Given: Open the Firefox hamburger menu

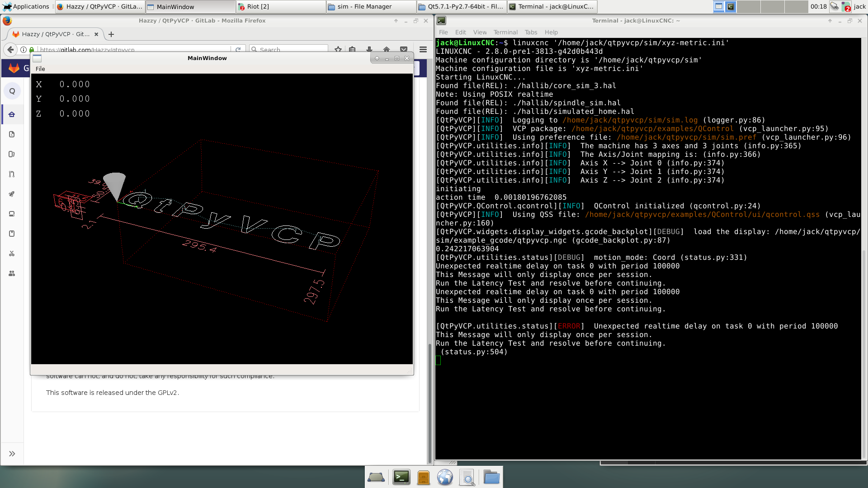Looking at the screenshot, I should (423, 50).
